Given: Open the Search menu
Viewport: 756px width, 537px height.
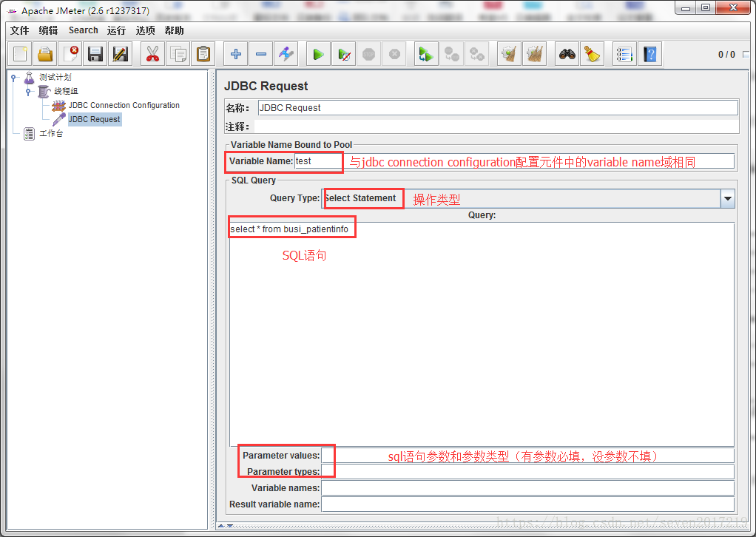Looking at the screenshot, I should pos(84,30).
